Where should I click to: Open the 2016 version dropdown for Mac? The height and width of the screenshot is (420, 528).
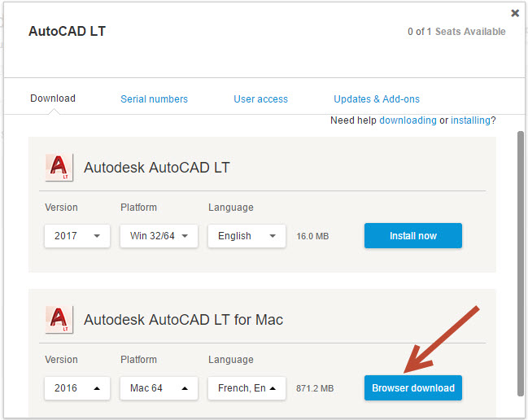77,388
